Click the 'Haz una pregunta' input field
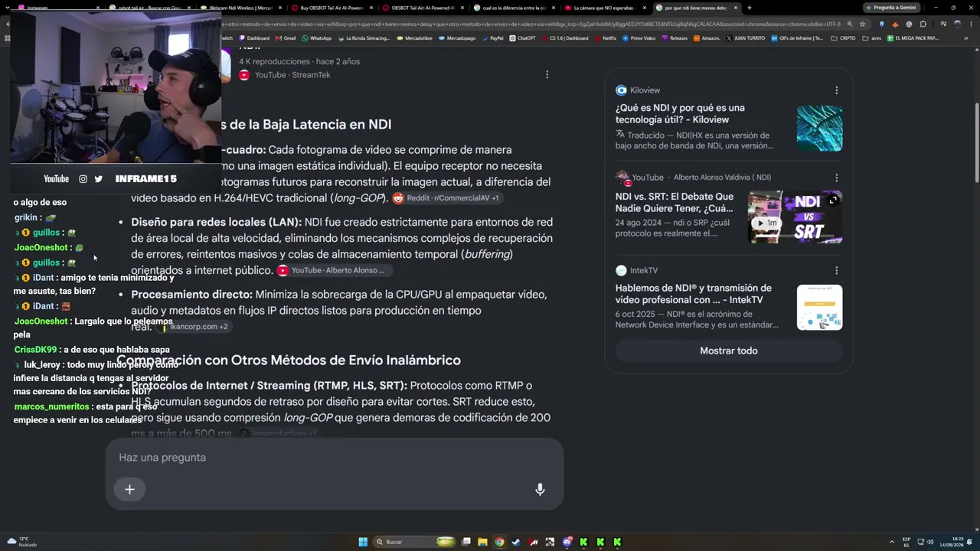Screen dimensions: 980x551 click(x=335, y=458)
